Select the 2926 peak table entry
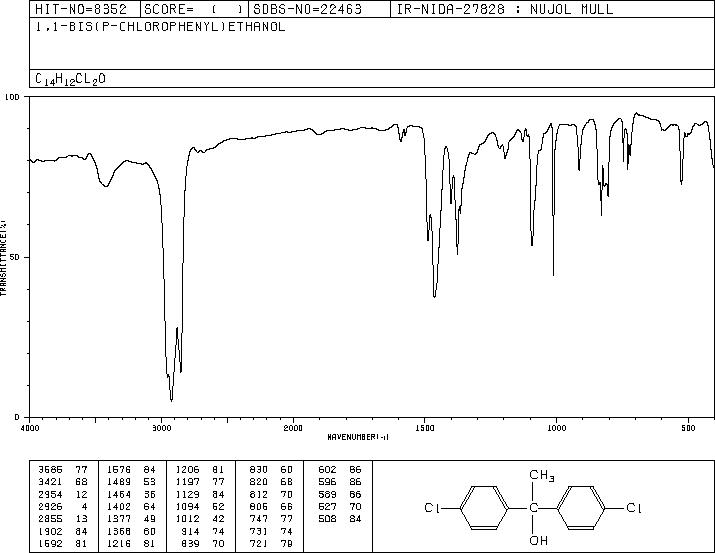This screenshot has width=715, height=553. 63,506
